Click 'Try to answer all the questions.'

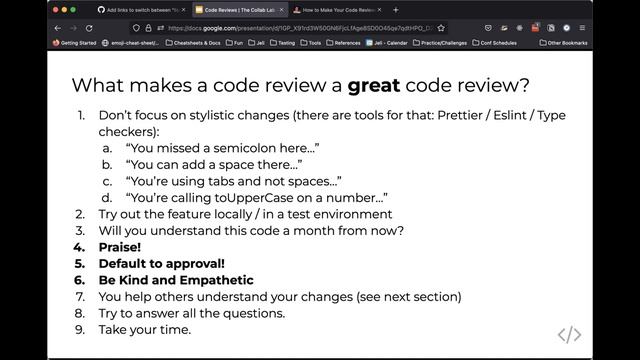pos(192,313)
